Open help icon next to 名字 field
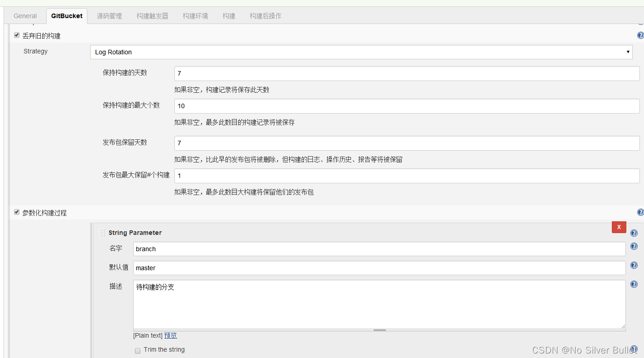Viewport: 644px width, 358px height. pyautogui.click(x=634, y=247)
